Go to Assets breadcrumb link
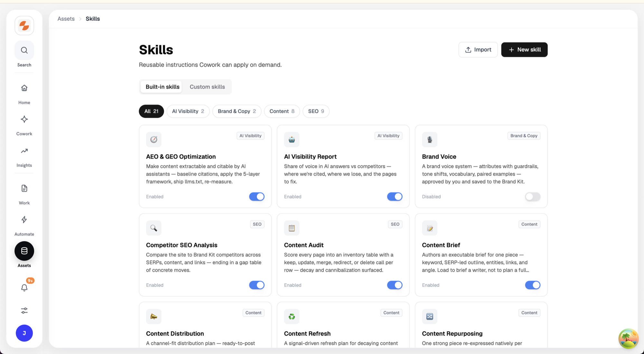The width and height of the screenshot is (644, 354). point(66,19)
